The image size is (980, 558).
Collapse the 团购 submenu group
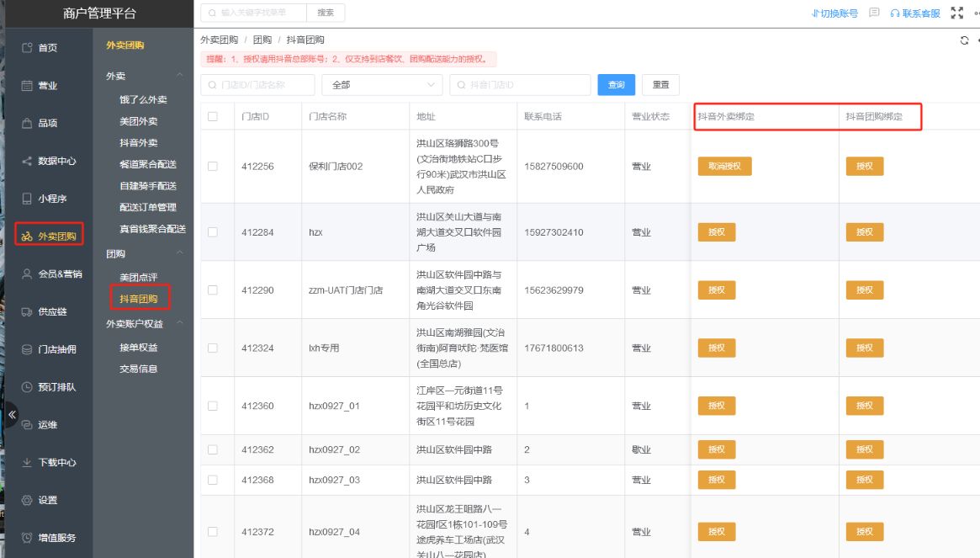tap(180, 253)
